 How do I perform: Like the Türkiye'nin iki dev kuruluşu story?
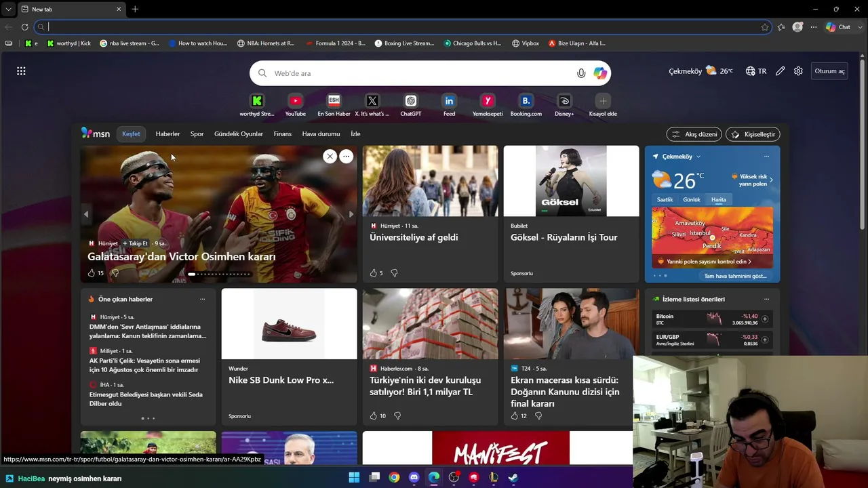373,416
